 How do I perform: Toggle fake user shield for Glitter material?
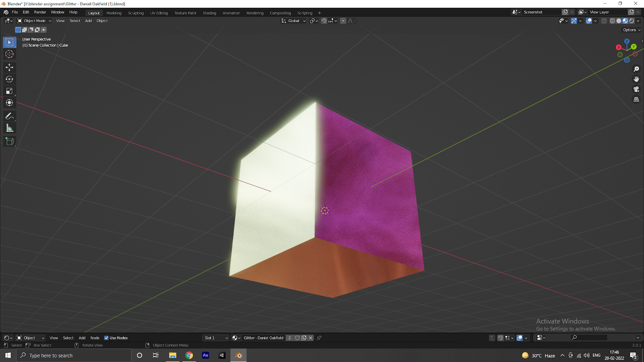coord(297,338)
